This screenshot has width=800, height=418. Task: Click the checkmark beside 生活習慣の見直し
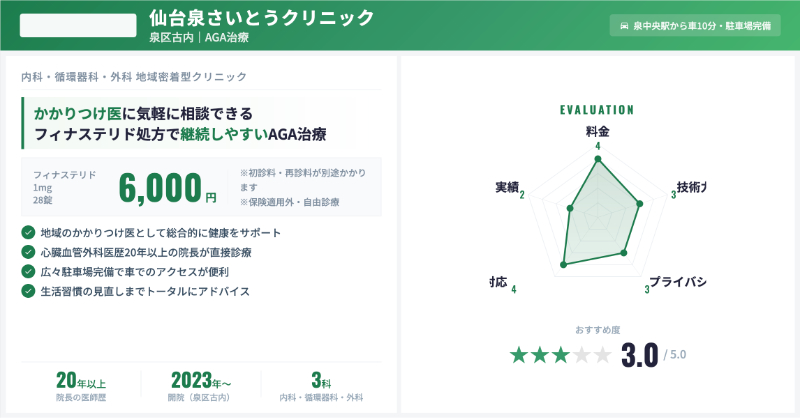(x=27, y=291)
